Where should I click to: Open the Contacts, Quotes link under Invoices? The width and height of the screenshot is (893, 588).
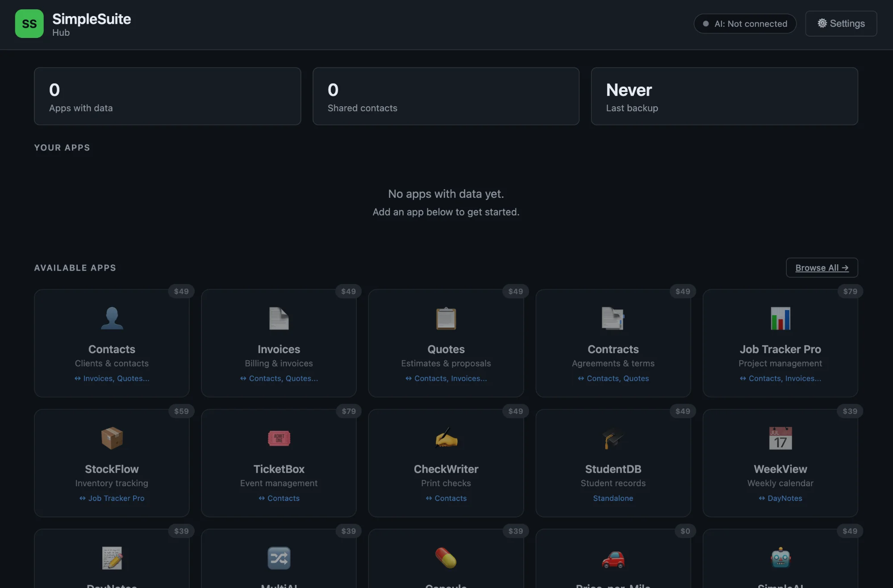point(279,378)
